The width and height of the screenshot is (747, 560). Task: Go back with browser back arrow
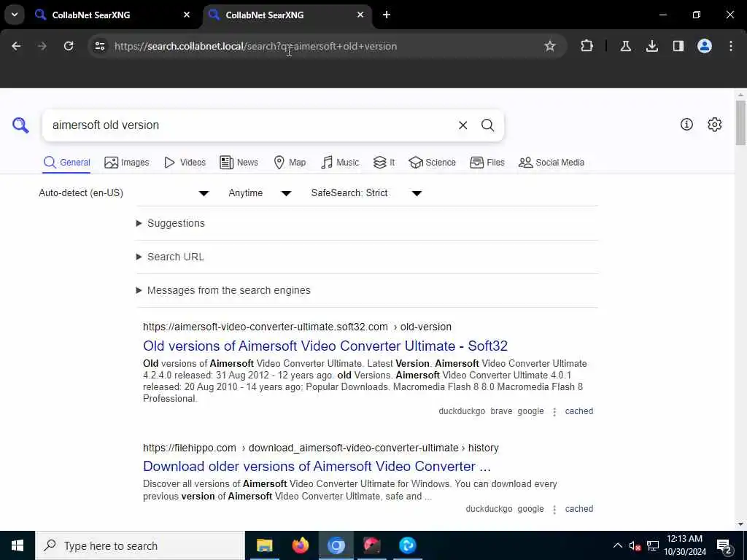point(16,46)
